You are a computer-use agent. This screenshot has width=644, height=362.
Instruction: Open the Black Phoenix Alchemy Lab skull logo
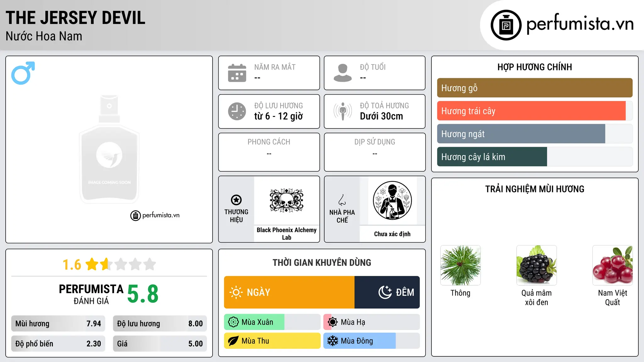click(x=286, y=200)
